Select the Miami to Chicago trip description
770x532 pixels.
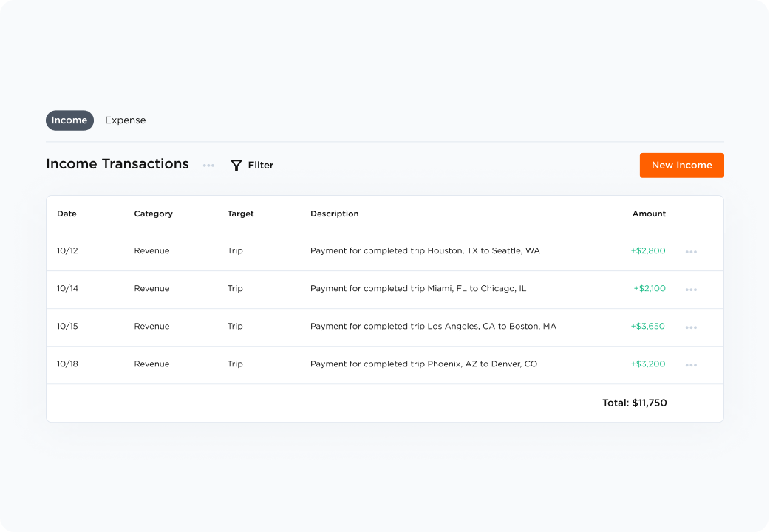[x=418, y=289]
